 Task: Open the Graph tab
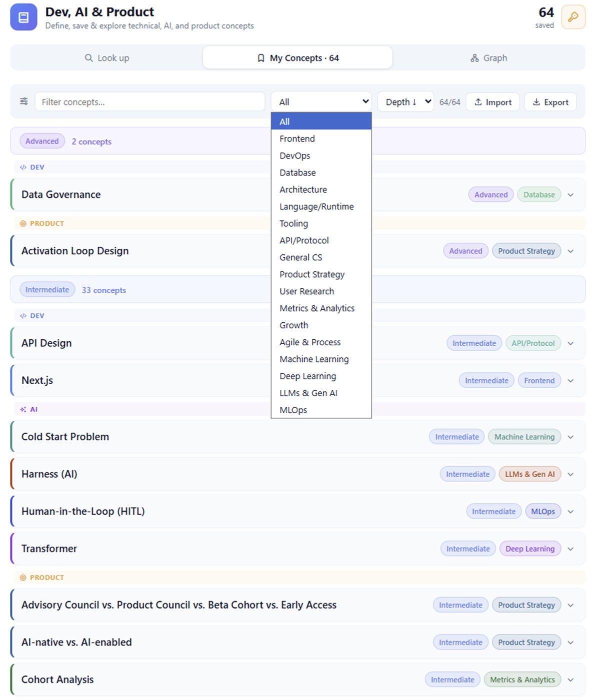pos(488,58)
